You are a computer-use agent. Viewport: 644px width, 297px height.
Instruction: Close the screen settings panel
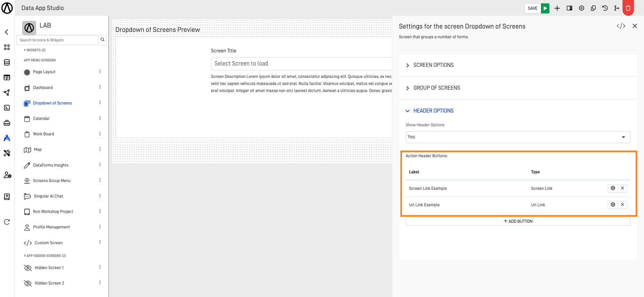coord(635,26)
